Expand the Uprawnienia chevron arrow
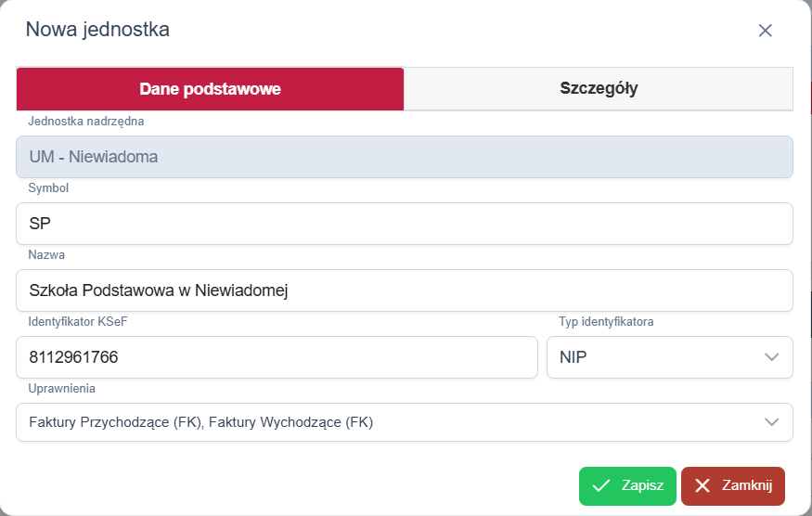This screenshot has width=812, height=516. pyautogui.click(x=771, y=422)
